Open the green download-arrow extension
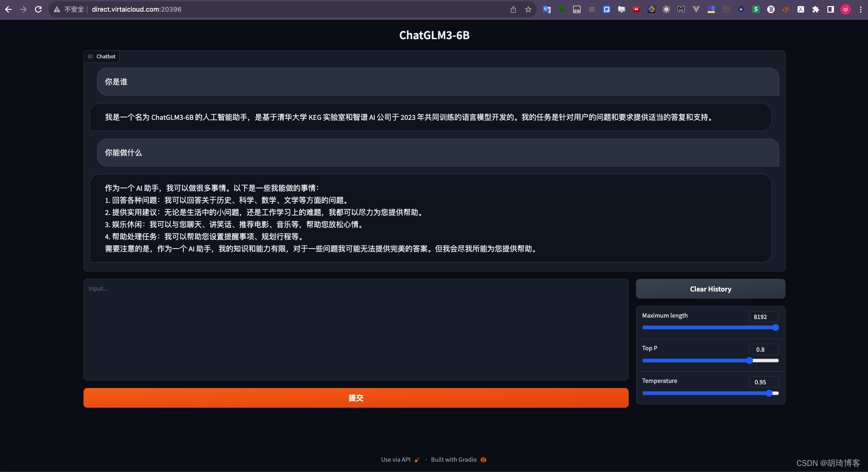 coord(562,9)
